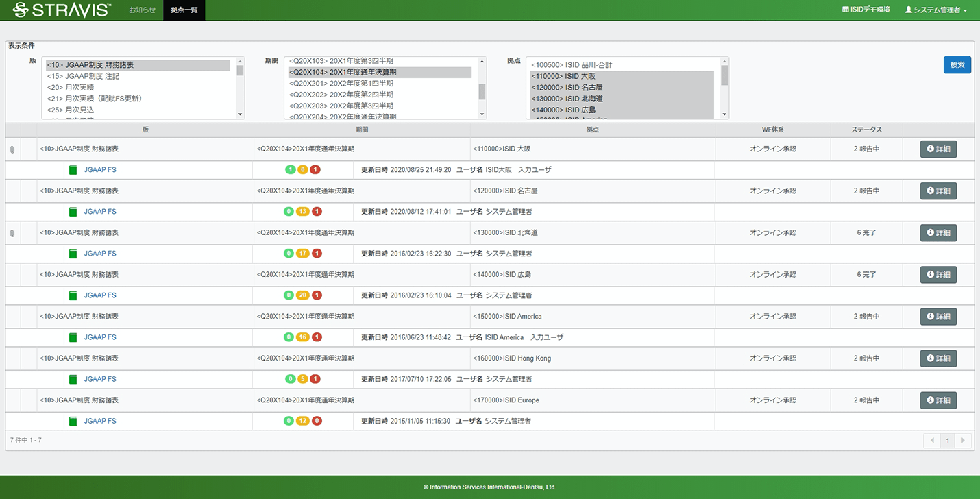Click the STRAVIS logo
Viewport: 980px width, 499px height.
pyautogui.click(x=62, y=10)
